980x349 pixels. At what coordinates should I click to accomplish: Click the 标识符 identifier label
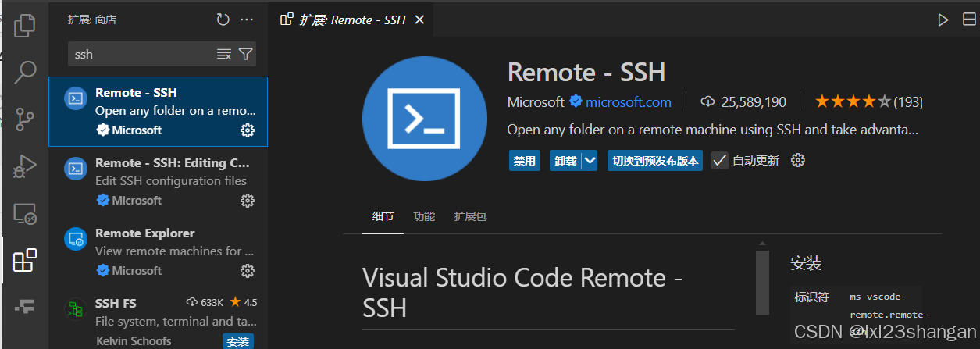(811, 297)
